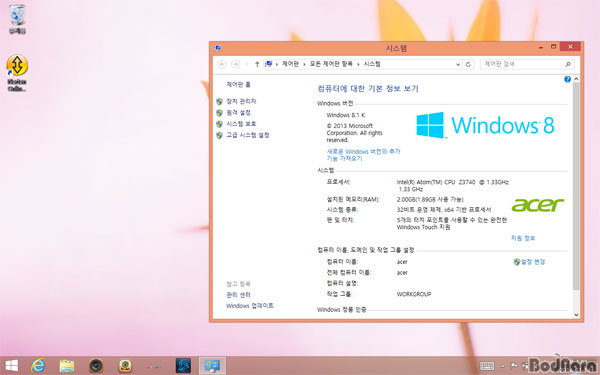Image resolution: width=600 pixels, height=375 pixels.
Task: Launch Internet Explorer from the taskbar
Action: coord(38,366)
